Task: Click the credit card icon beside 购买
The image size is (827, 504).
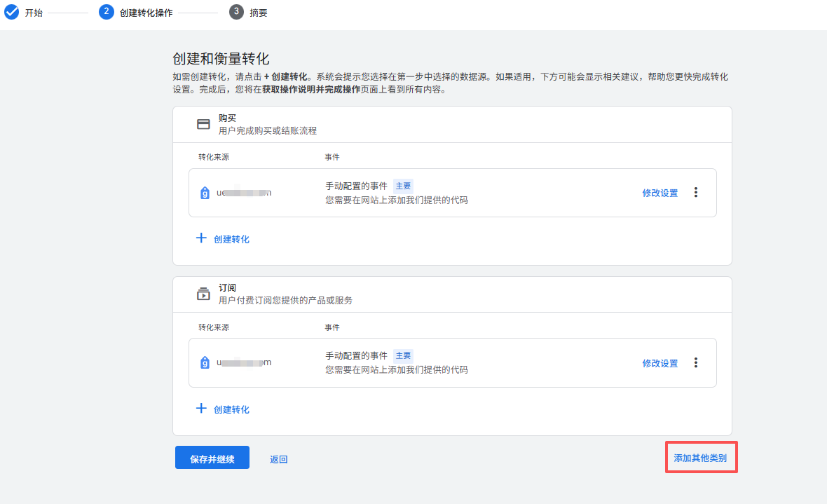Action: point(203,124)
